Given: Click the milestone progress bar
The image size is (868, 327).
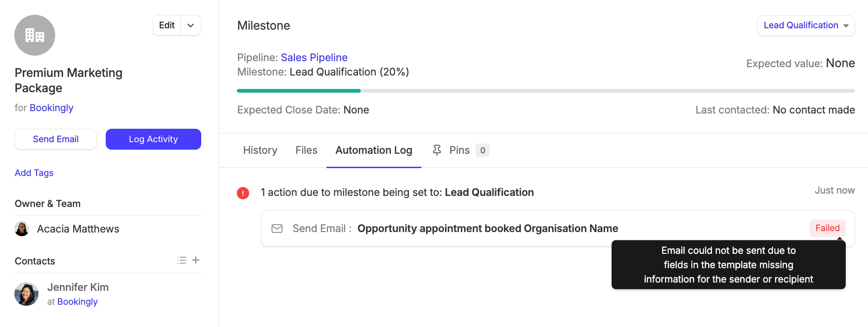Looking at the screenshot, I should pyautogui.click(x=546, y=91).
